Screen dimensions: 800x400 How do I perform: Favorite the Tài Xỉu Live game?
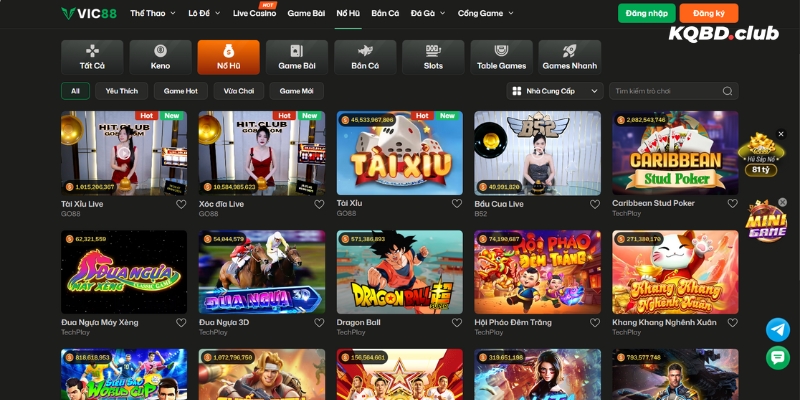[181, 203]
